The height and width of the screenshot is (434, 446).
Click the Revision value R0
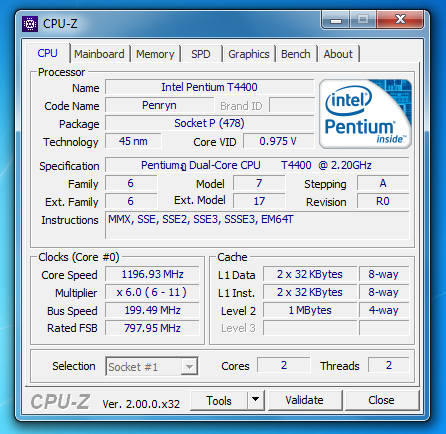(383, 201)
